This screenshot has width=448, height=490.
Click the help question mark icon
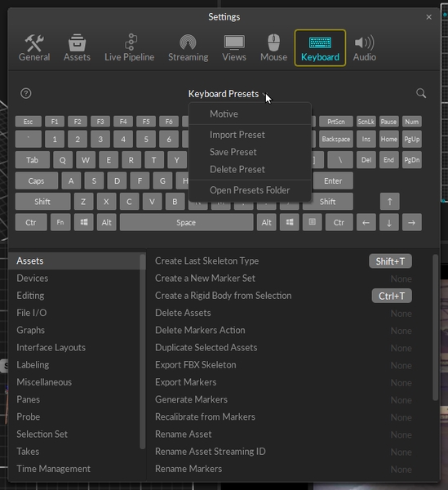[x=26, y=93]
